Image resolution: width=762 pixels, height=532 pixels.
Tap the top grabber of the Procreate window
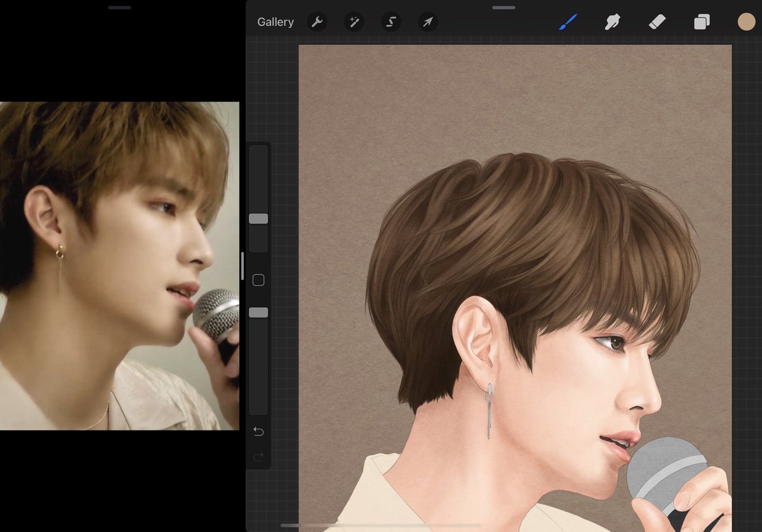point(504,8)
